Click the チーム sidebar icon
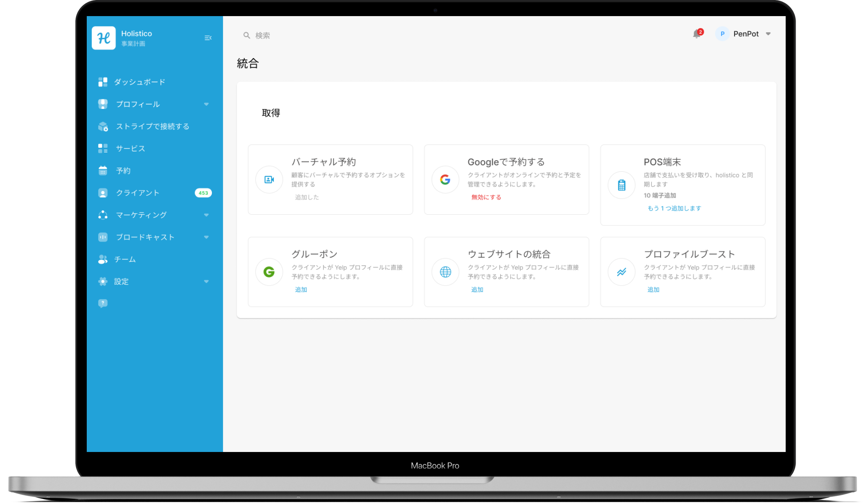Screen dimensions: 865x504 point(103,259)
